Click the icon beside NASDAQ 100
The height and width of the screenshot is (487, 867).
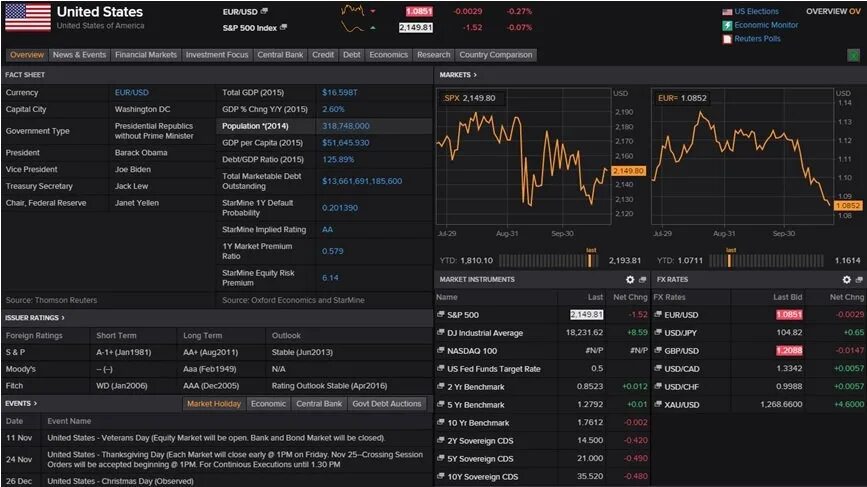tap(441, 350)
